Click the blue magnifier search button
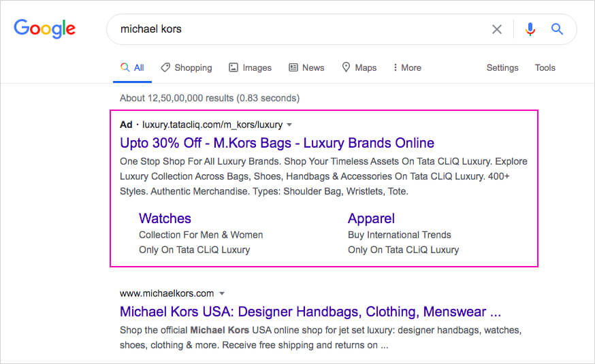 [x=557, y=29]
